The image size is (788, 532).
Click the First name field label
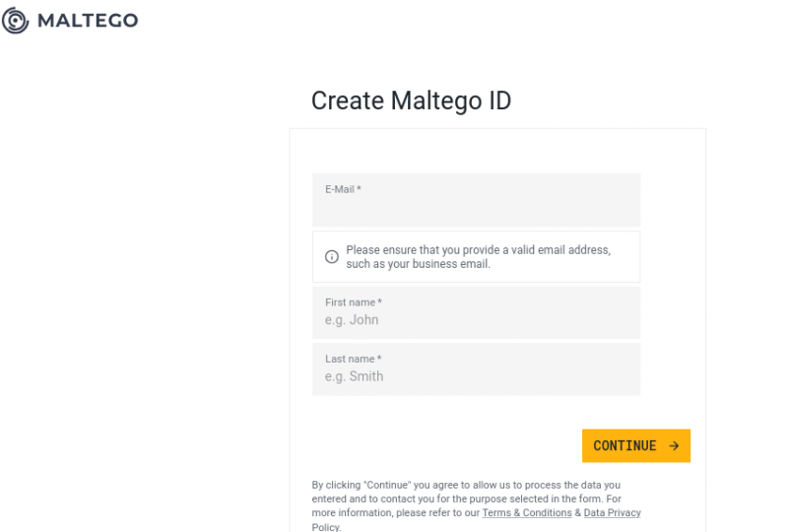click(x=353, y=302)
